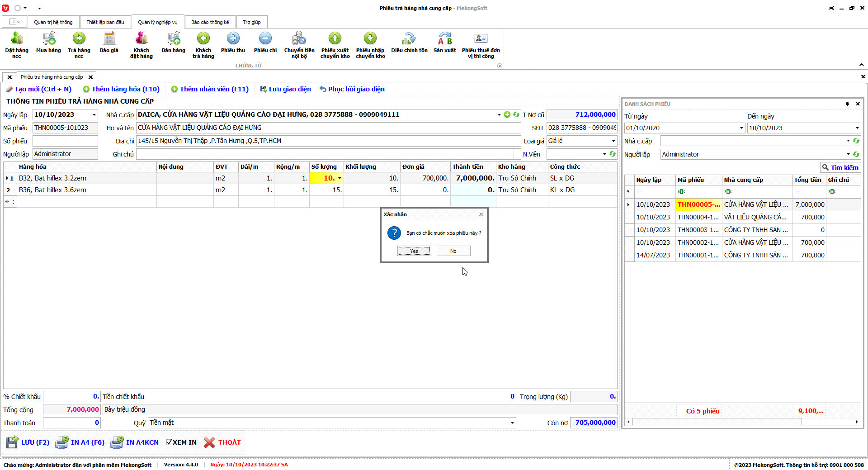Switch to Báo cáo thống kê tab
The width and height of the screenshot is (868, 470).
[x=210, y=22]
